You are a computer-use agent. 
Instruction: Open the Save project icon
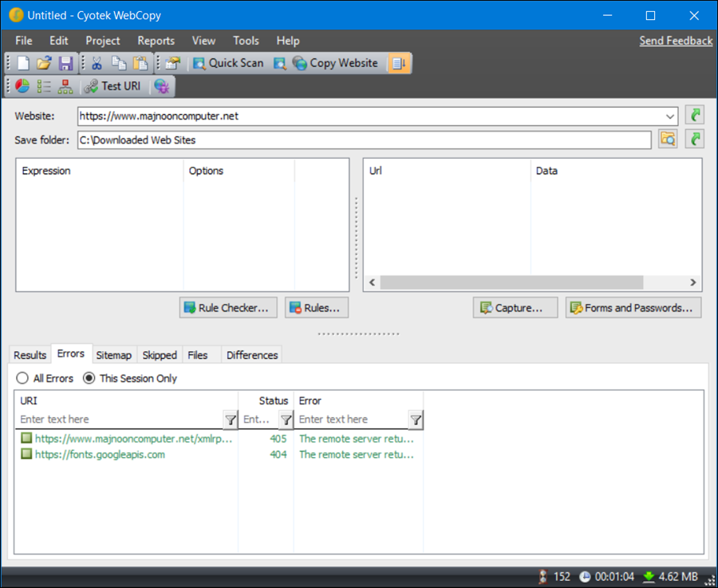tap(65, 63)
